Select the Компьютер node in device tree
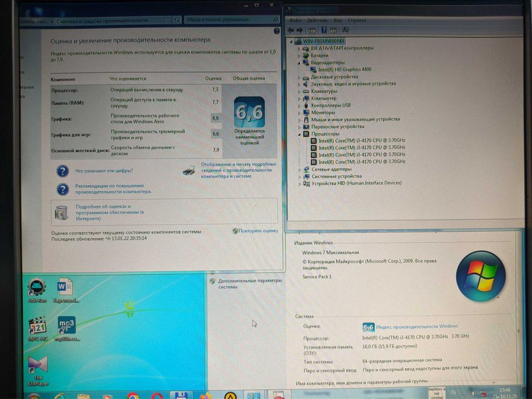Screen dimensions: 532x399 324,99
